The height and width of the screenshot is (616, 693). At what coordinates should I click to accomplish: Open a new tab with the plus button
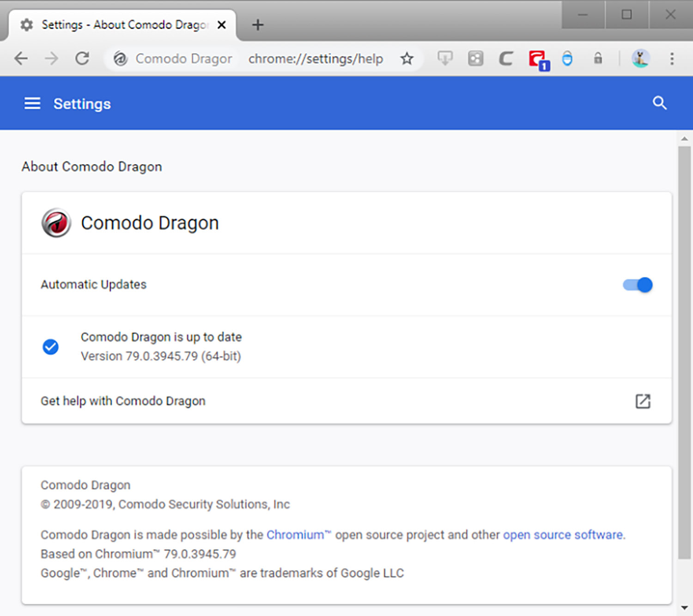point(258,25)
